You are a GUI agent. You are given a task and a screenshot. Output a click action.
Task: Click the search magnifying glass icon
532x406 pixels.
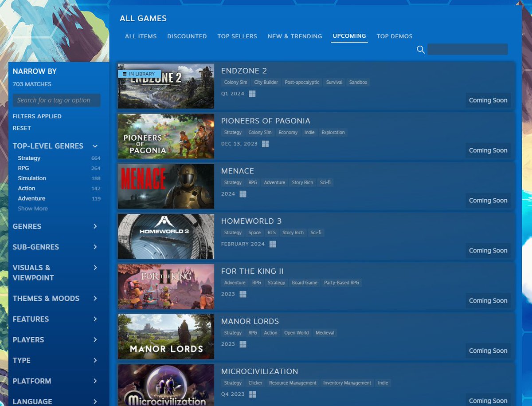click(420, 50)
